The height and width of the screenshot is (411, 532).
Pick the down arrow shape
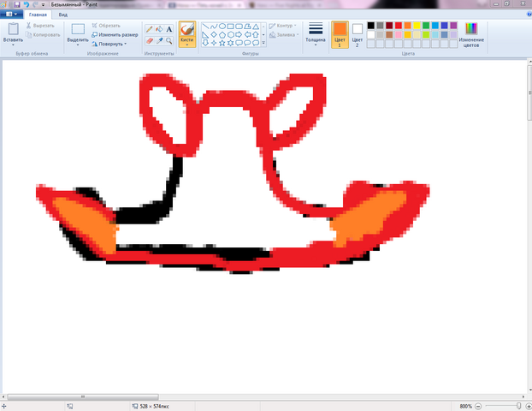pyautogui.click(x=205, y=43)
